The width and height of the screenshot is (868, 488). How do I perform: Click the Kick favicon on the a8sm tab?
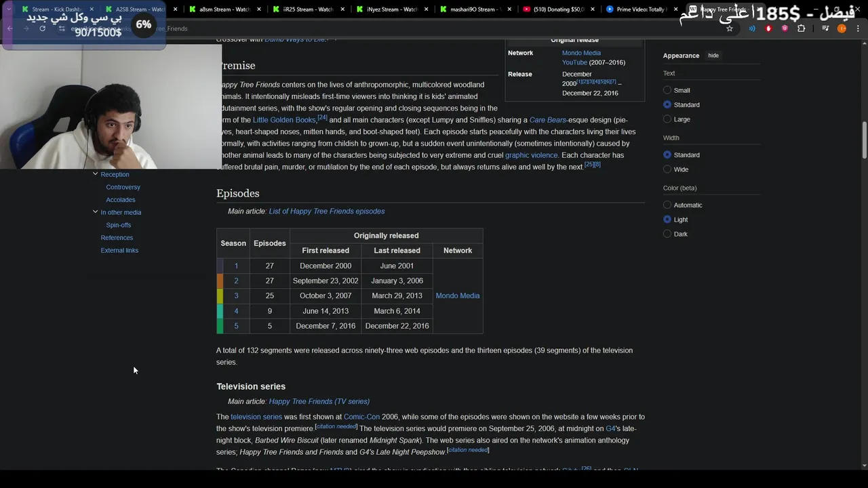(193, 9)
